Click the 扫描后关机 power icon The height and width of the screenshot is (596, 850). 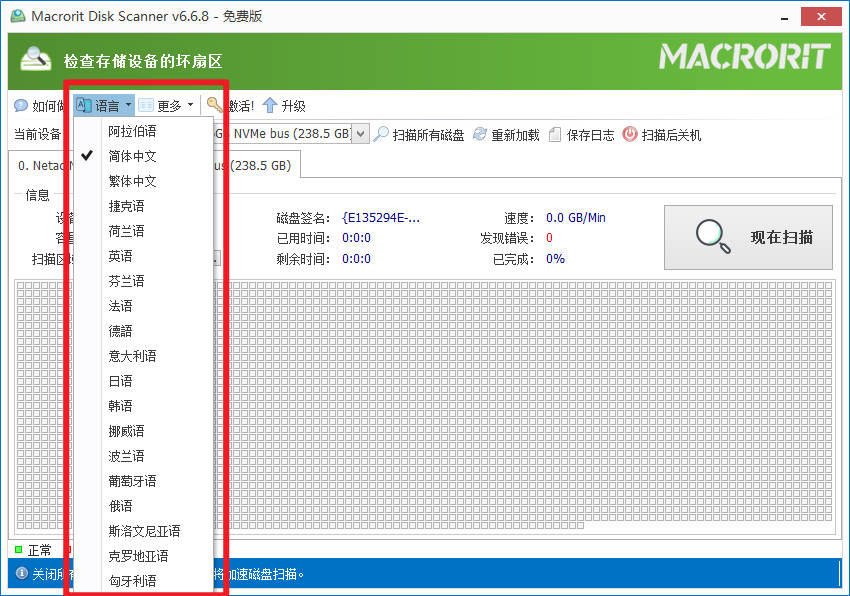(630, 134)
